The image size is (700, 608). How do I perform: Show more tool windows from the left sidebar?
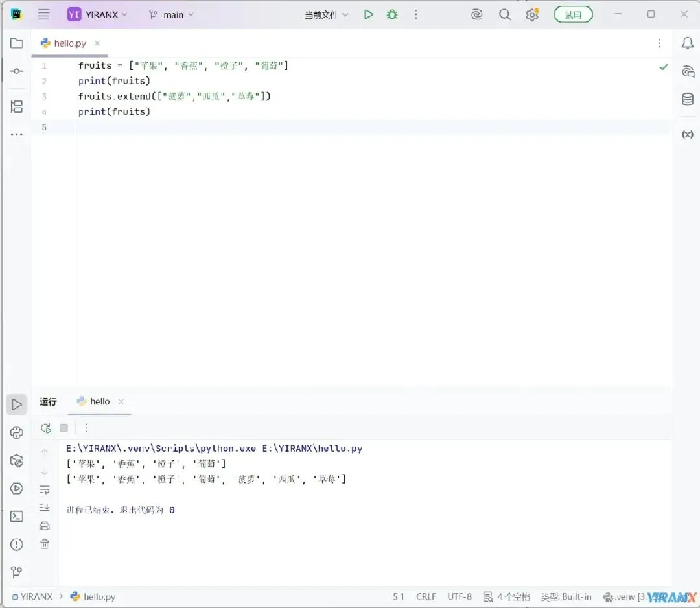coord(16,134)
